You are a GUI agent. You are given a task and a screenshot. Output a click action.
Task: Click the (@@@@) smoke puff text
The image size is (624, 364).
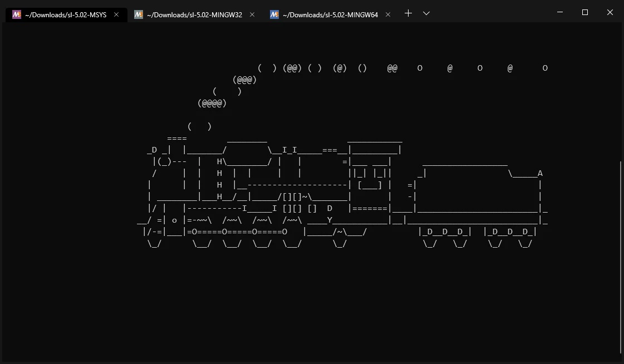(212, 104)
